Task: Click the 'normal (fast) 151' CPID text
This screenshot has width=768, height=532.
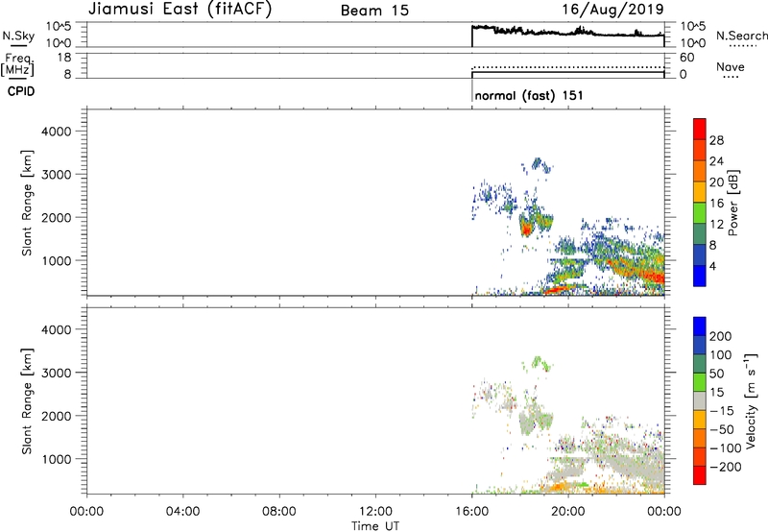Action: click(529, 95)
